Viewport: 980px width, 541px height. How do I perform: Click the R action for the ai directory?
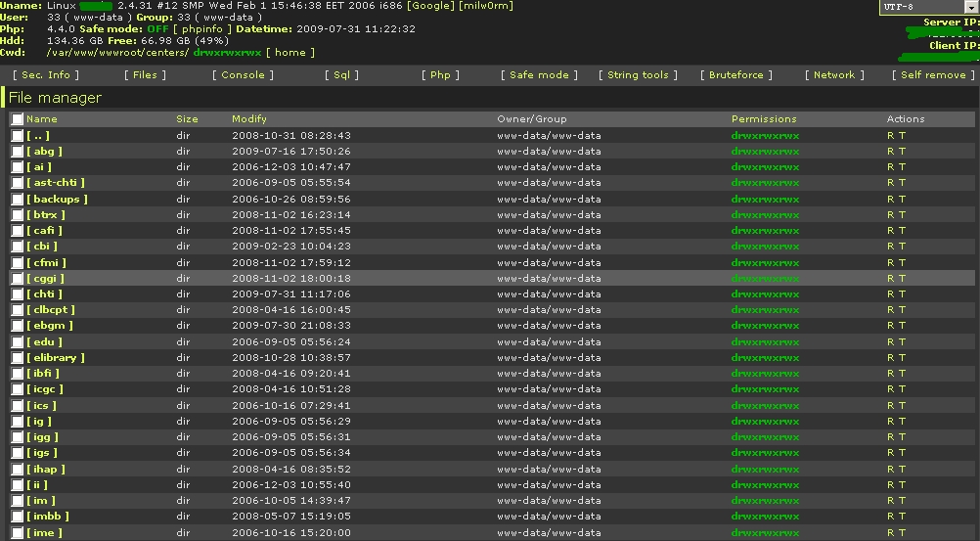click(x=890, y=167)
